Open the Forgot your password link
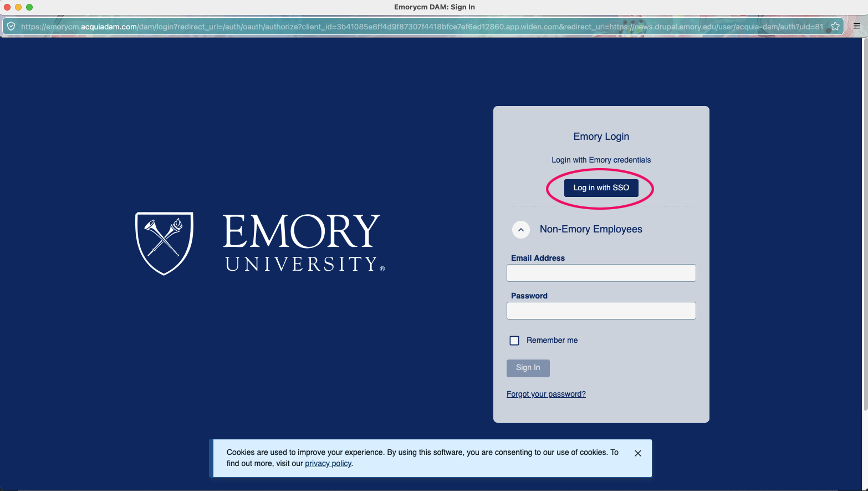This screenshot has height=491, width=868. tap(546, 394)
